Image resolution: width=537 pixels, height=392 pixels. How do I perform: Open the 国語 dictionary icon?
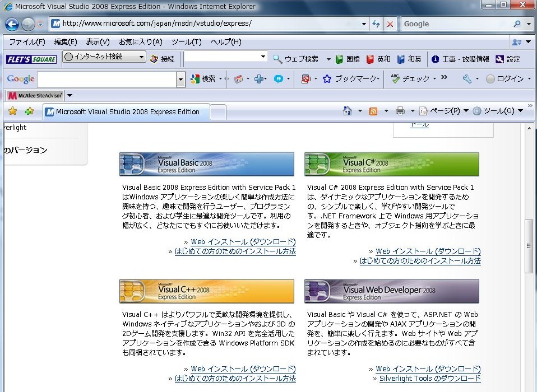click(339, 59)
